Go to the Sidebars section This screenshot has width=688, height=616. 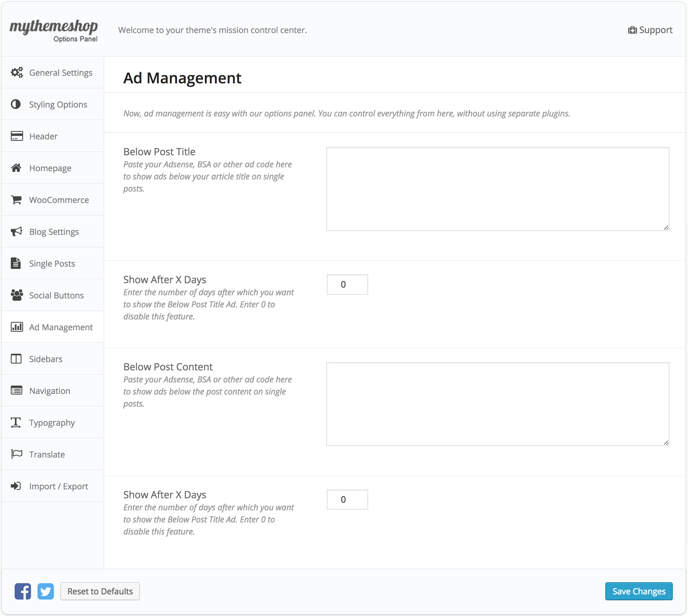tap(46, 359)
